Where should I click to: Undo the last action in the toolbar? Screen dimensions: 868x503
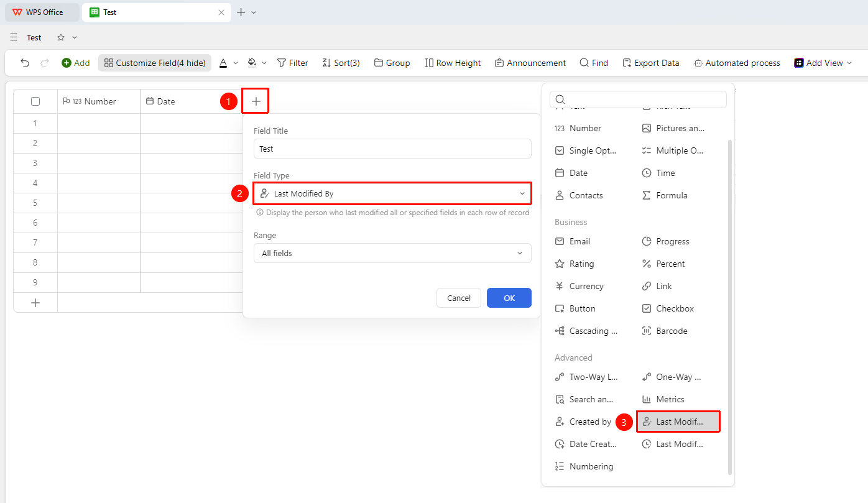pos(25,63)
